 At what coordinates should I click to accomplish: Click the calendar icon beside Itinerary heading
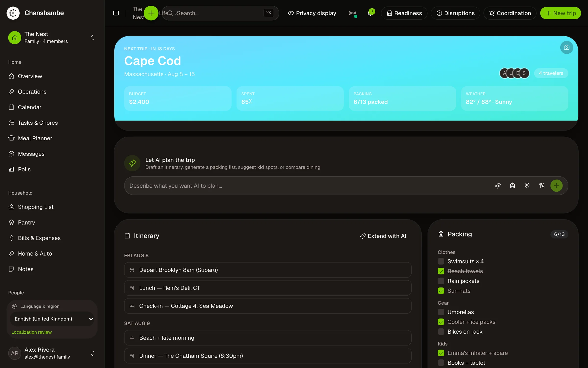127,236
